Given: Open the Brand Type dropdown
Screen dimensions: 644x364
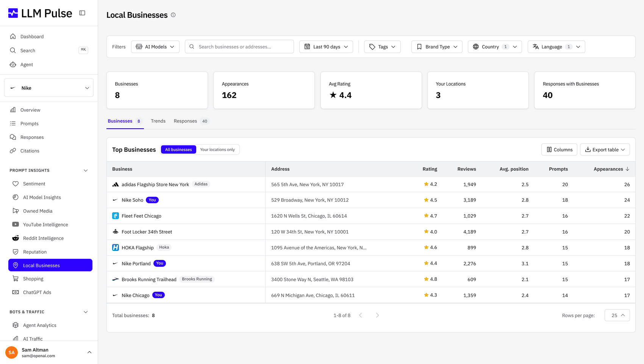Looking at the screenshot, I should (437, 47).
